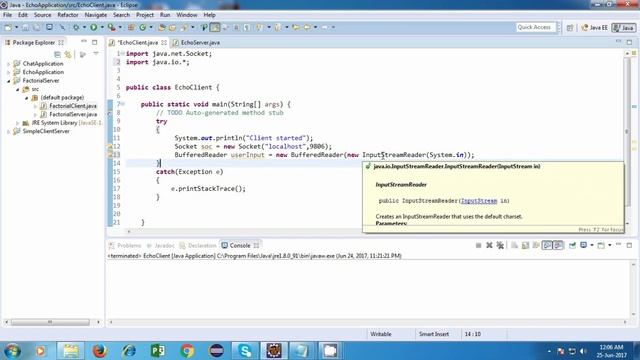This screenshot has height=360, width=640.
Task: Click the Pin Console icon
Action: tap(572, 245)
